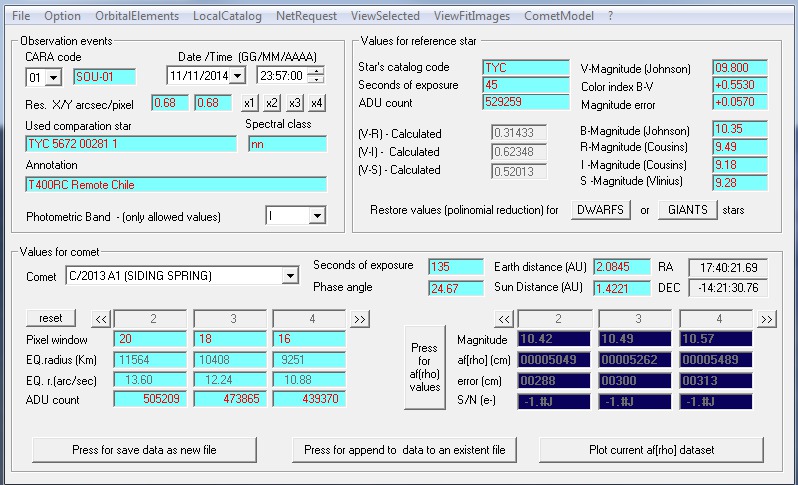Click the SOU-01 code field

(x=104, y=77)
